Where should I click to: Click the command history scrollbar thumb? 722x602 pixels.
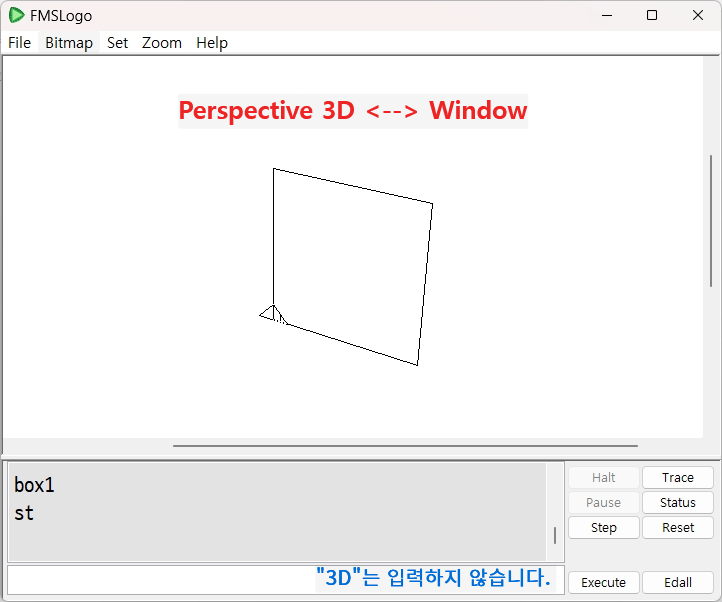pyautogui.click(x=555, y=535)
